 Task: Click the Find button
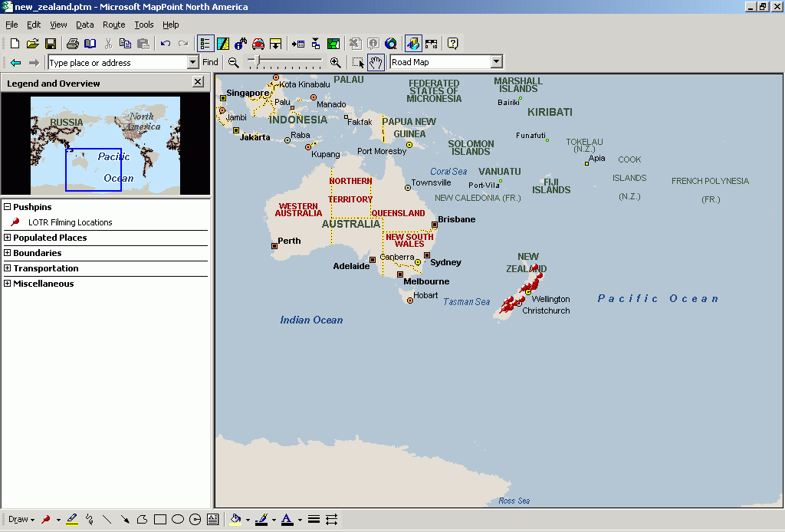click(210, 63)
